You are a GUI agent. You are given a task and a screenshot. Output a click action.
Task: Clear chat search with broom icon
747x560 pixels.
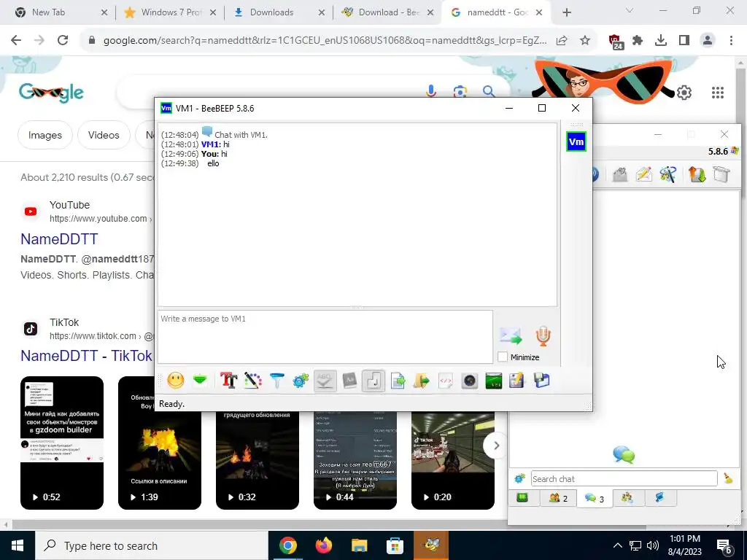tap(728, 478)
